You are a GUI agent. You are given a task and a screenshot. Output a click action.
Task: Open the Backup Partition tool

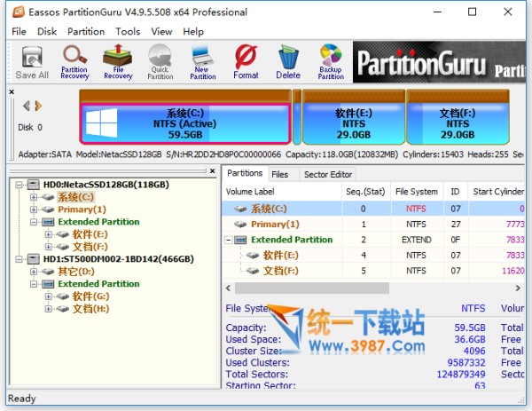point(331,62)
